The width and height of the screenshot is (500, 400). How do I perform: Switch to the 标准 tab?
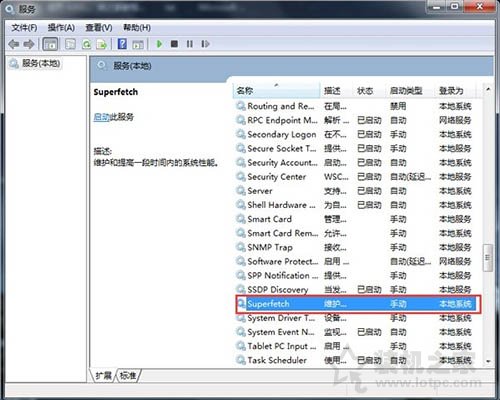(128, 376)
